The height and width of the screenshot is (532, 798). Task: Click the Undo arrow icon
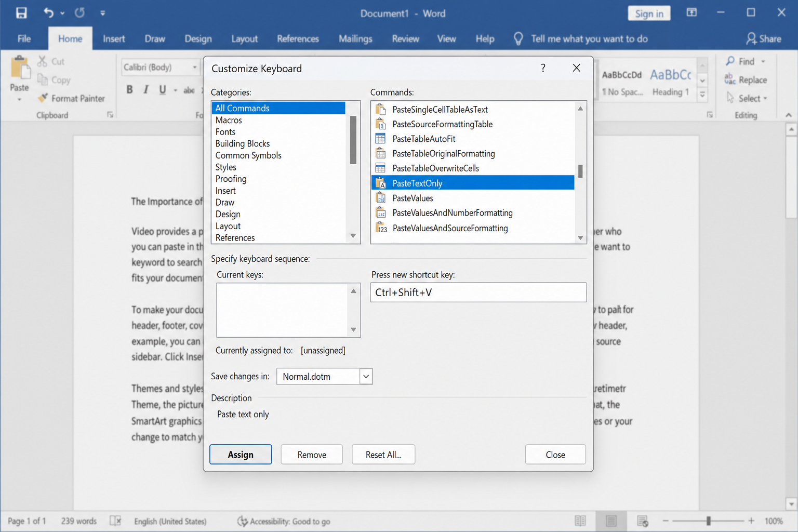tap(48, 13)
